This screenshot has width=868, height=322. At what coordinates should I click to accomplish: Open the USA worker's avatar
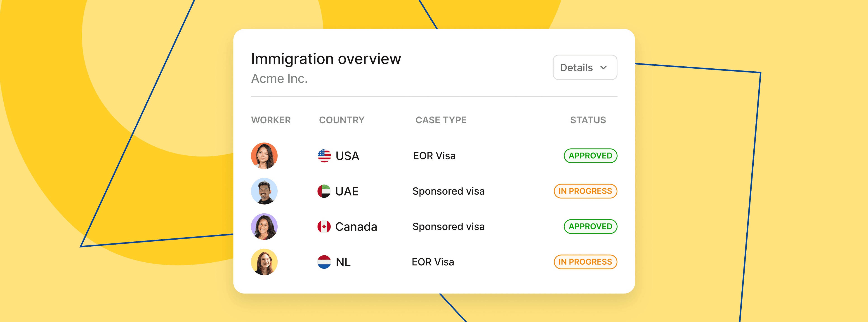tap(264, 156)
